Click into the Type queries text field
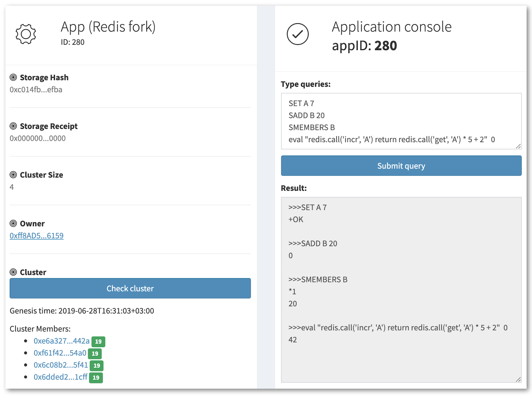Screen dimensions: 532x395 click(401, 121)
